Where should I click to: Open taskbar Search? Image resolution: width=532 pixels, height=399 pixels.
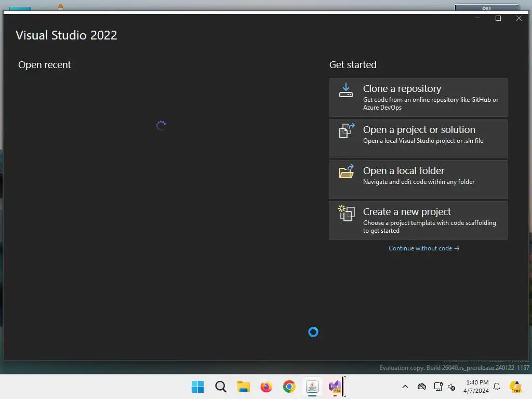(x=220, y=387)
